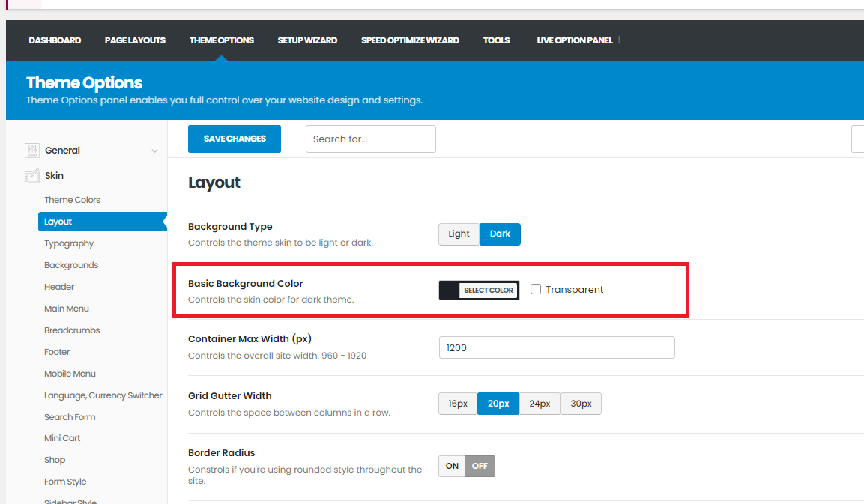
Task: Open the Tools tab
Action: pos(497,40)
